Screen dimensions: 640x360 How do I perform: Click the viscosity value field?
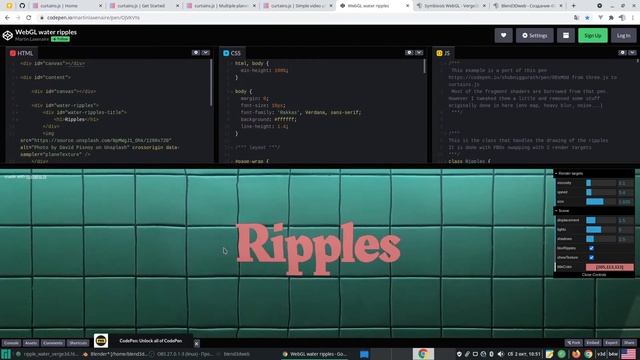click(625, 183)
